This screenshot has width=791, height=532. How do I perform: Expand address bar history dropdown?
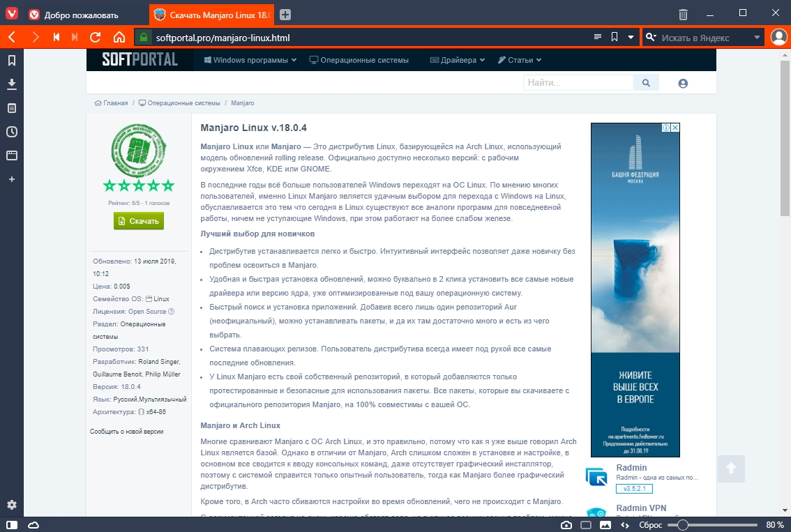[x=631, y=38]
